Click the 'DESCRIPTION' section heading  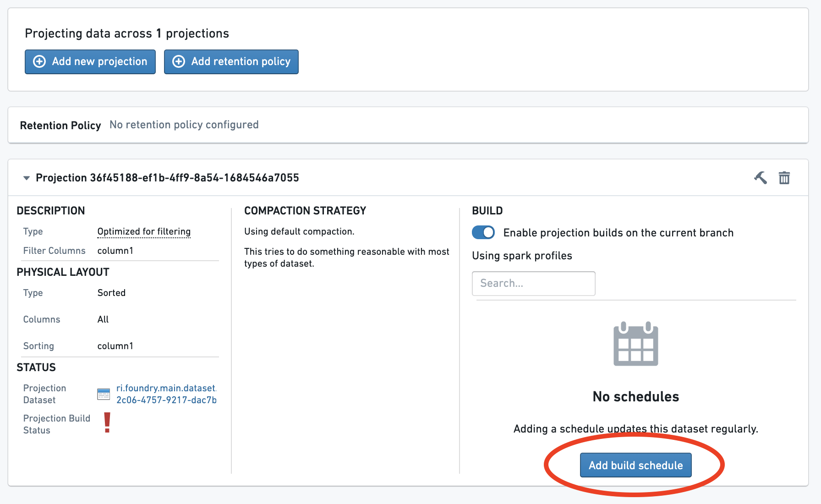click(51, 211)
